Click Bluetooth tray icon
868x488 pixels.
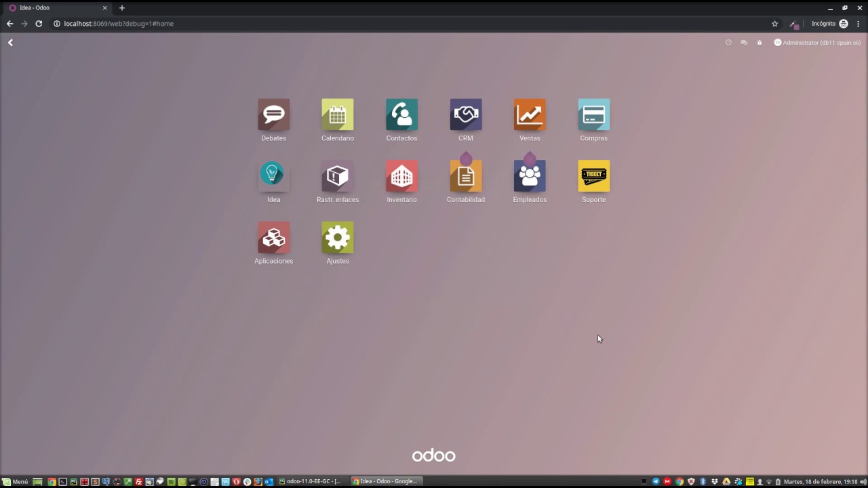point(703,482)
